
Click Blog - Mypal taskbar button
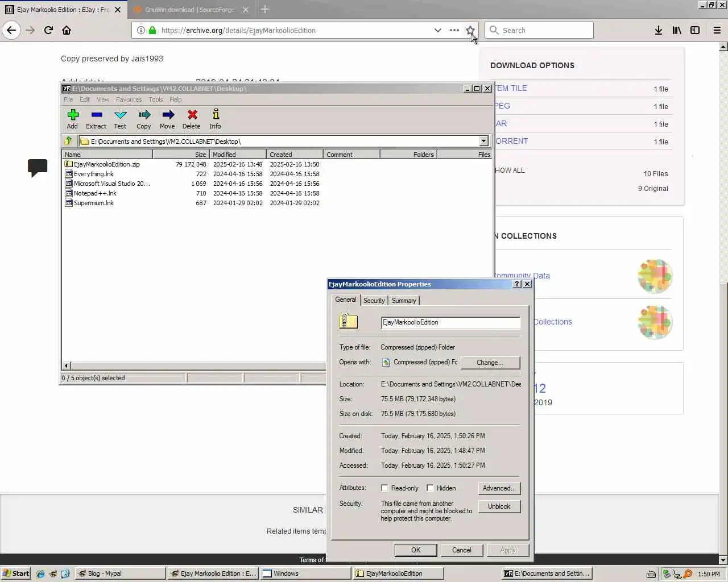pyautogui.click(x=120, y=573)
